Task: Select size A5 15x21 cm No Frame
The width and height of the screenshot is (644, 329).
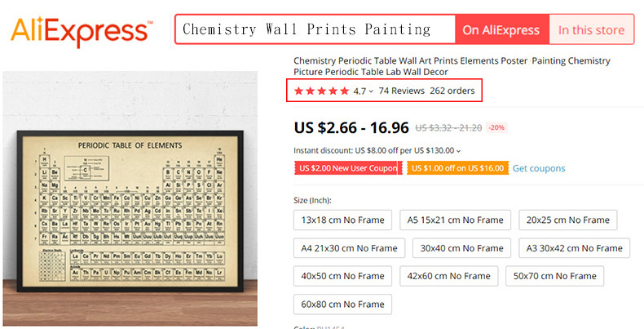Action: pyautogui.click(x=455, y=220)
